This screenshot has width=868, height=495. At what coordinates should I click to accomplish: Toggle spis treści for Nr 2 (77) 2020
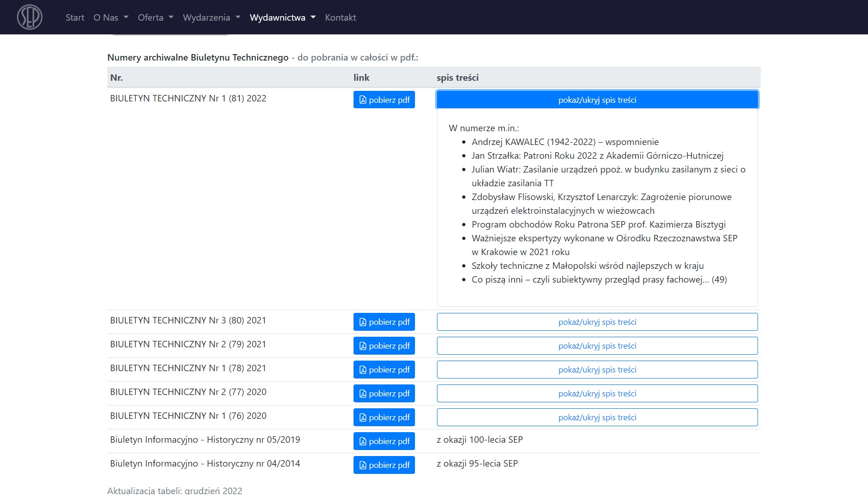tap(597, 394)
